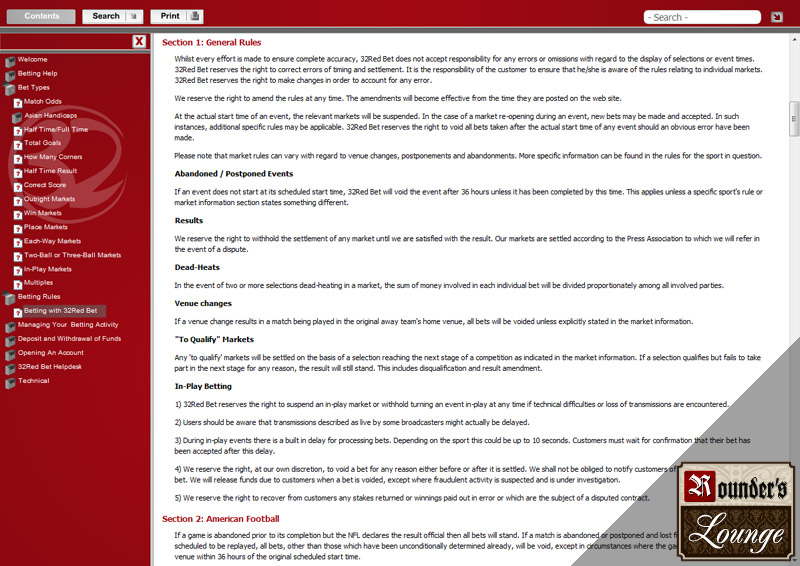Select the Betting with 32Red Bet topic
The width and height of the screenshot is (800, 566).
click(x=61, y=311)
